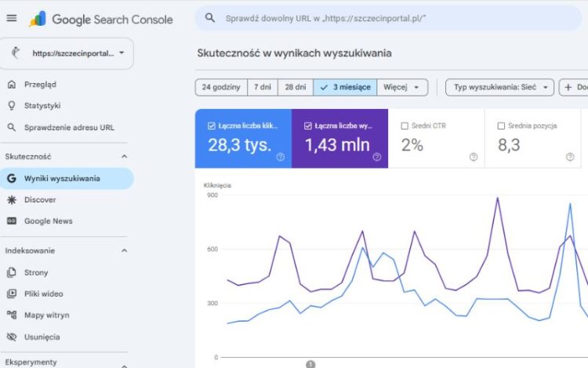This screenshot has width=588, height=368.
Task: Click the Google G icon for Wyniki wyszukiwania
Action: tap(12, 179)
